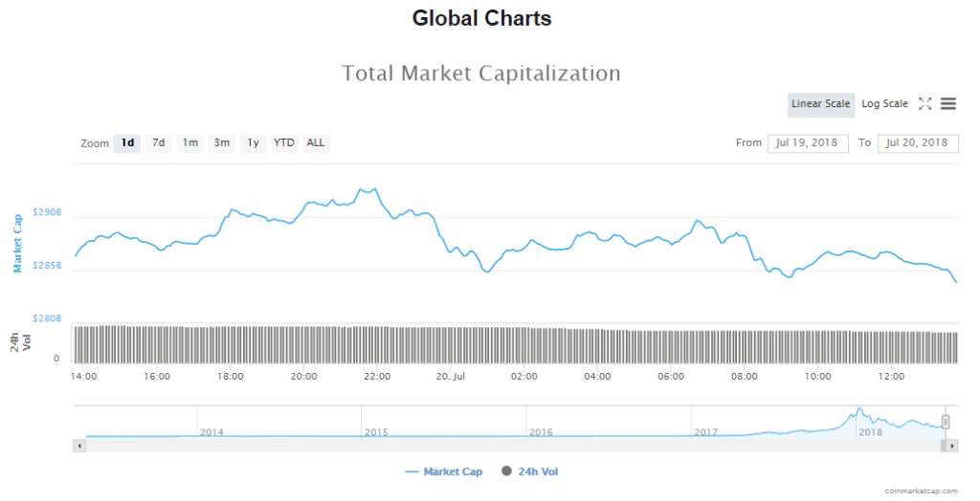
Task: Switch to Log Scale
Action: coord(884,104)
